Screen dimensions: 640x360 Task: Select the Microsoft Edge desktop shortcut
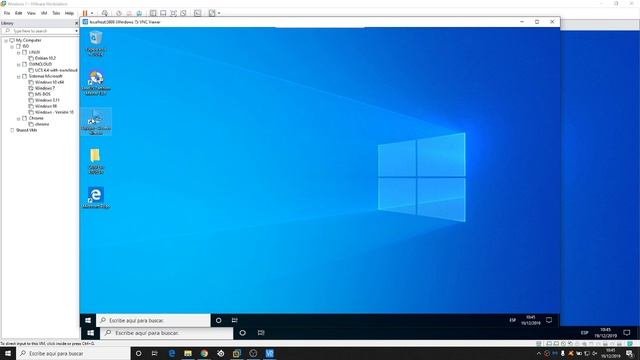[x=96, y=198]
